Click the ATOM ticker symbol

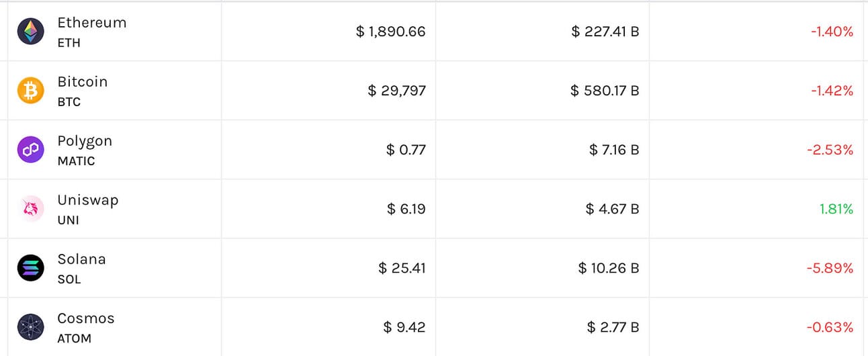coord(74,339)
